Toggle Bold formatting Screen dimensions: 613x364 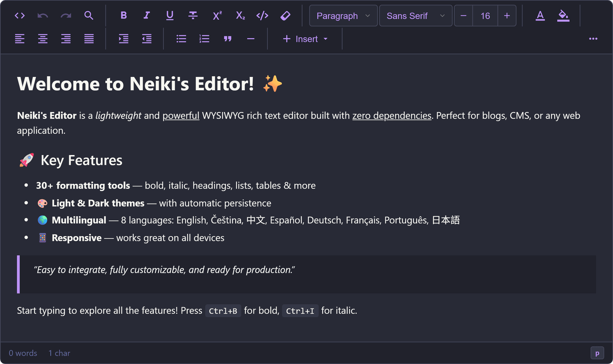(x=124, y=16)
